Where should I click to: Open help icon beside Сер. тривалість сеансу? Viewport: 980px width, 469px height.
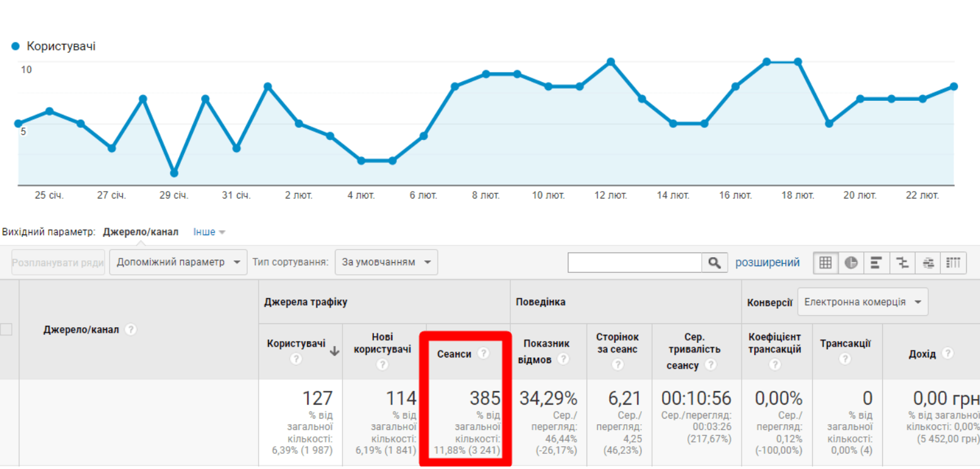click(x=711, y=364)
